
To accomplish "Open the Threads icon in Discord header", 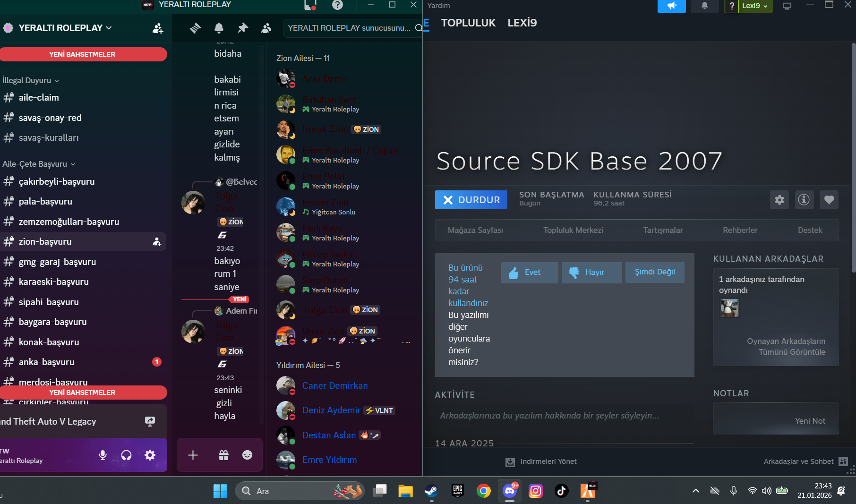I will pyautogui.click(x=195, y=28).
